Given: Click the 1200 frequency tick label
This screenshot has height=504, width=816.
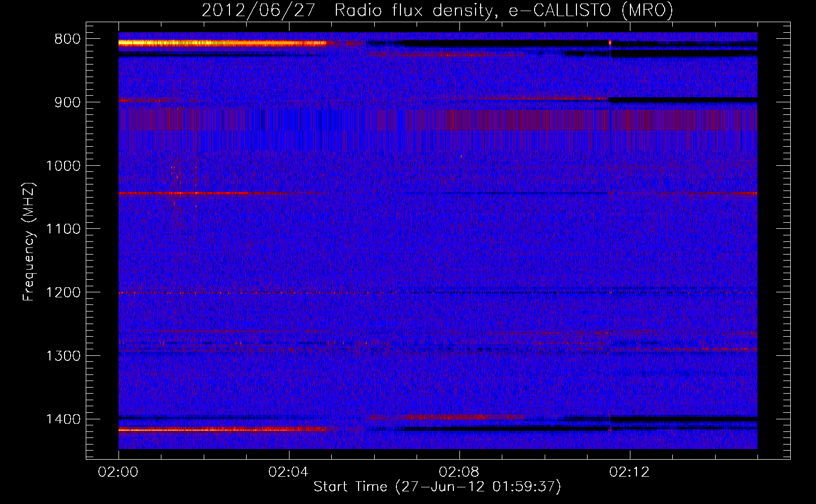Looking at the screenshot, I should 63,293.
